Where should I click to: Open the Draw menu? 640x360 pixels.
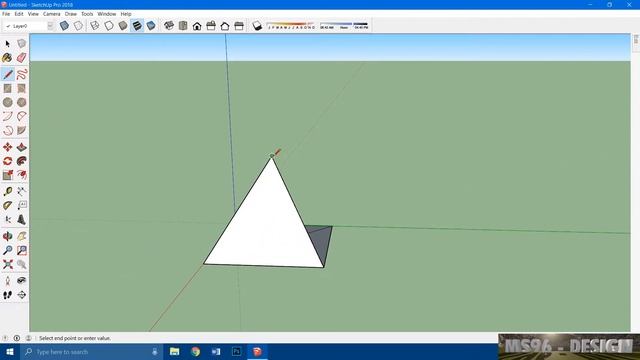point(71,14)
